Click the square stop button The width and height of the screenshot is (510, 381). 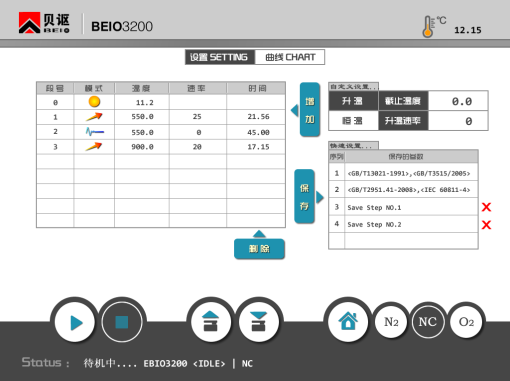pyautogui.click(x=122, y=322)
